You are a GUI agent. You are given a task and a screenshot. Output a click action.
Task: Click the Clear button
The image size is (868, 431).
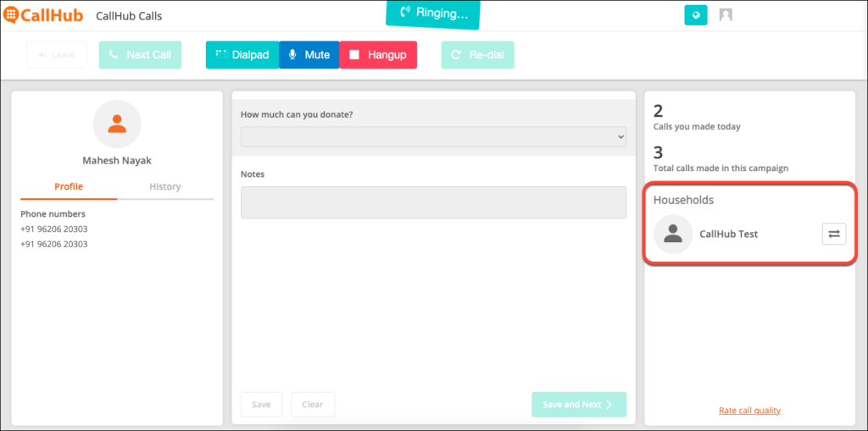(313, 405)
